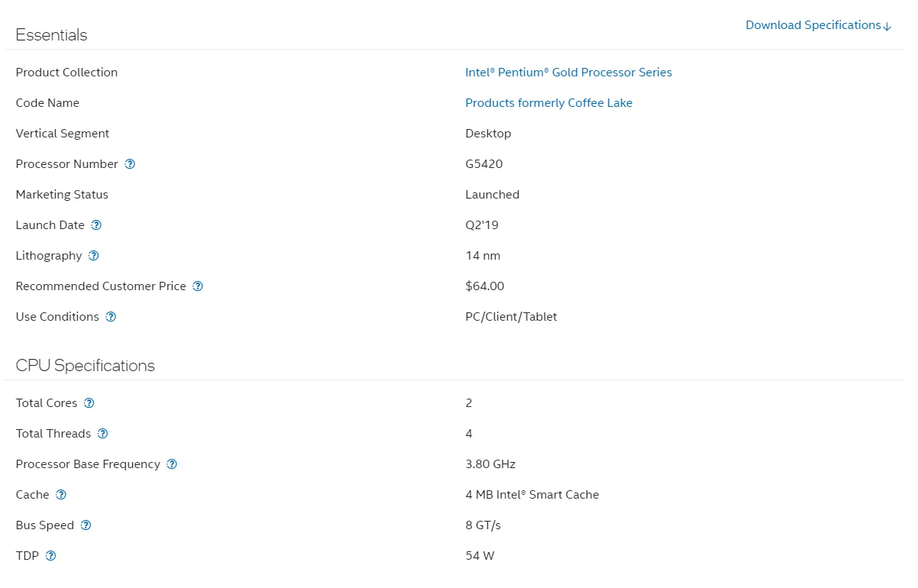
Task: Follow Products formerly Coffee Lake link
Action: point(549,103)
